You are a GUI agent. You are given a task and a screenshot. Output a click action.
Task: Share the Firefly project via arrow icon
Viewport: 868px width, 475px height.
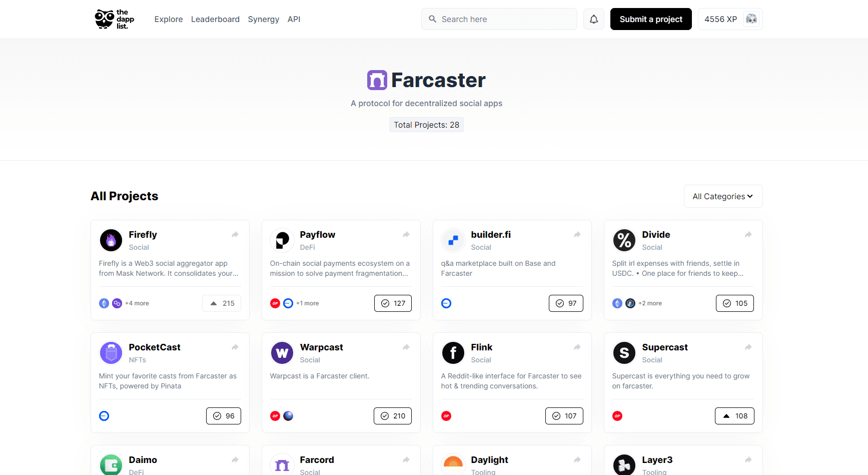point(235,235)
